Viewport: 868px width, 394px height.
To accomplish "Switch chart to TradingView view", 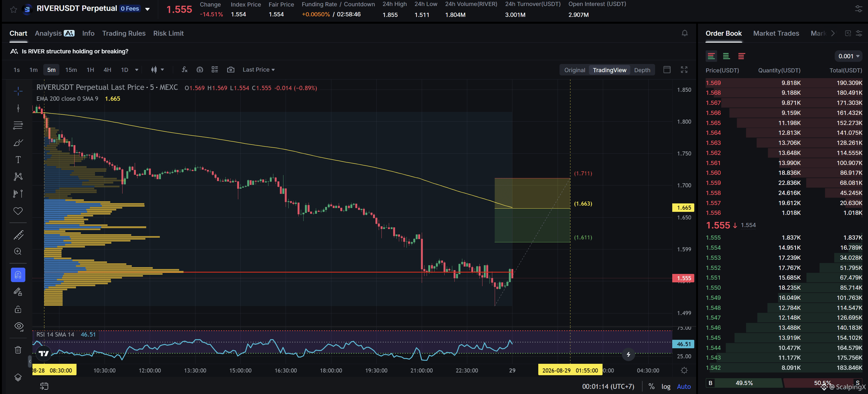I will click(609, 70).
